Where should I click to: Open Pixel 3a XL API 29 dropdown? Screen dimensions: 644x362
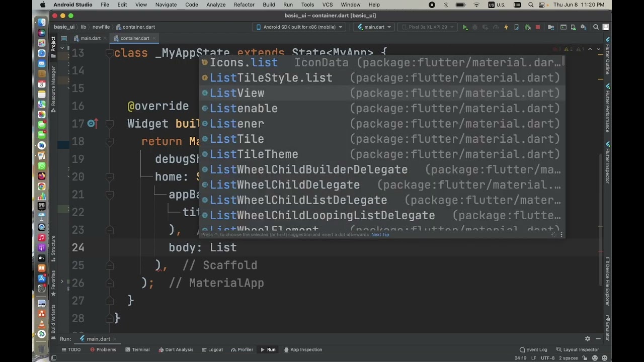(427, 27)
